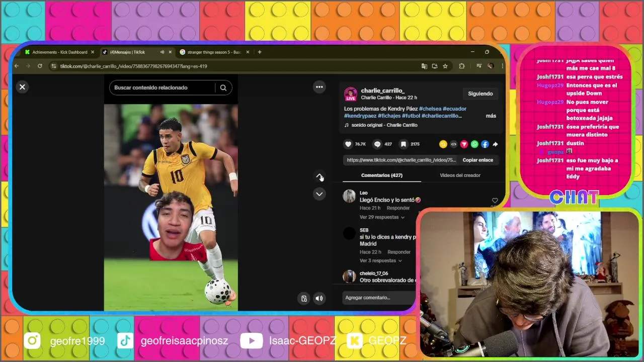Open comments via the speech bubble icon
The width and height of the screenshot is (644, 362).
pos(377,144)
